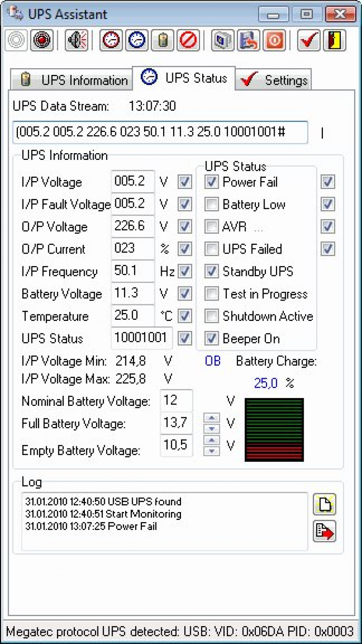Clear the log with the new-page button
This screenshot has width=362, height=644.
(324, 505)
